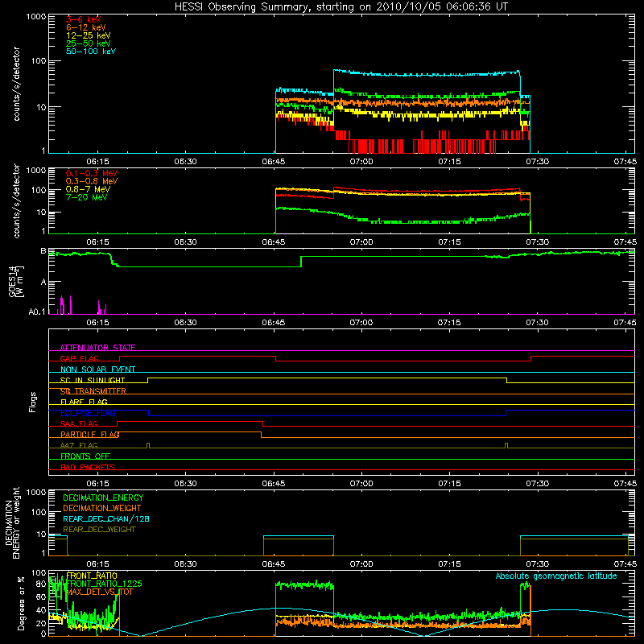Select the 50-100 keV legend label
644x644 pixels.
click(x=91, y=52)
